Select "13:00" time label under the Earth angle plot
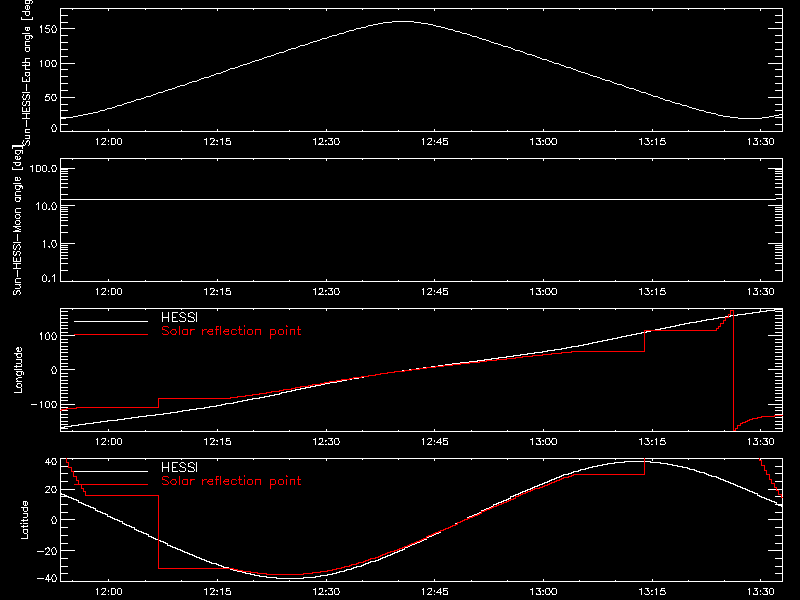 (x=543, y=142)
